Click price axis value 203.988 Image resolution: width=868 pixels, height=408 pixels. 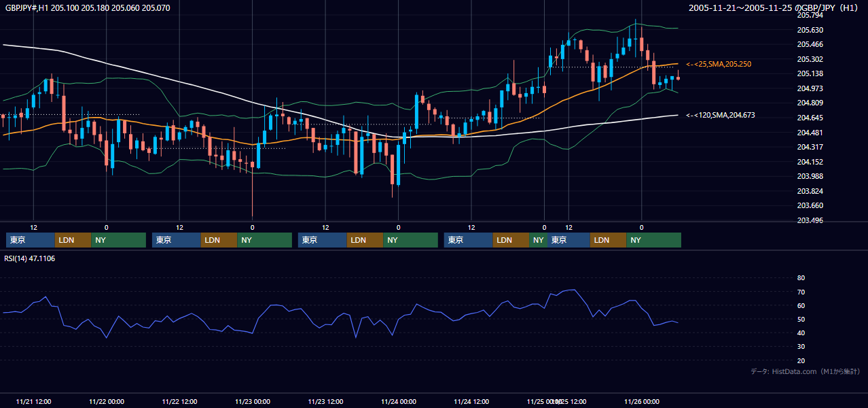tap(810, 176)
